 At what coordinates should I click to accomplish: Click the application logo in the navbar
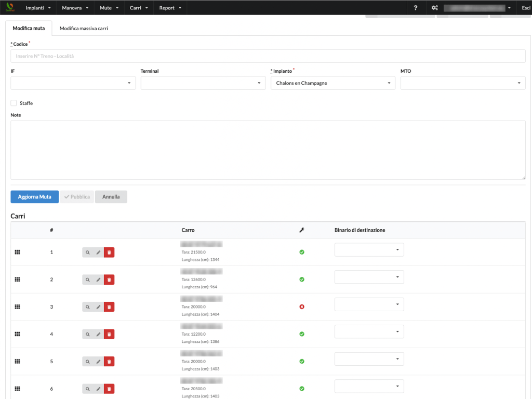click(10, 7)
